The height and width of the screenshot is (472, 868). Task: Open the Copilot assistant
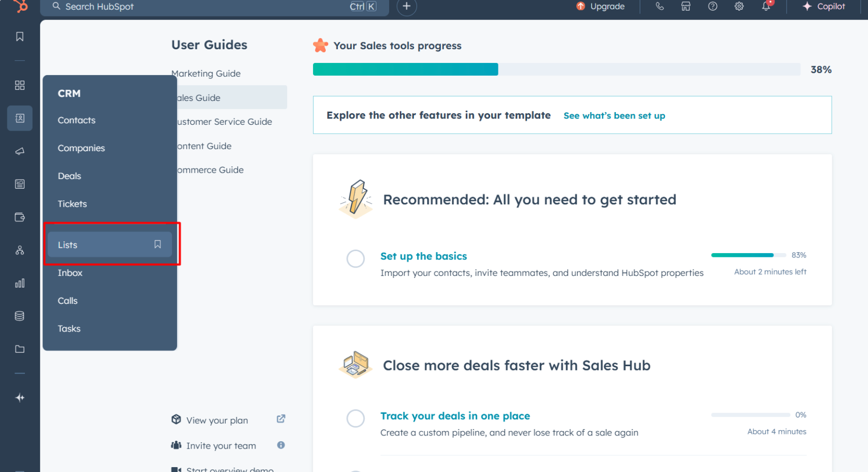tap(824, 6)
